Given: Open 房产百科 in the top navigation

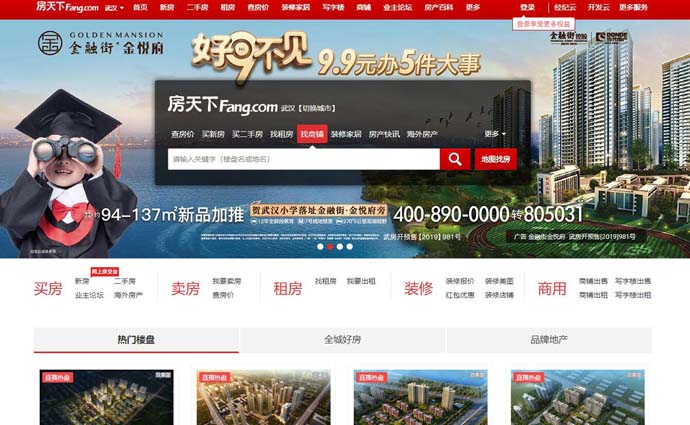Looking at the screenshot, I should 439,7.
